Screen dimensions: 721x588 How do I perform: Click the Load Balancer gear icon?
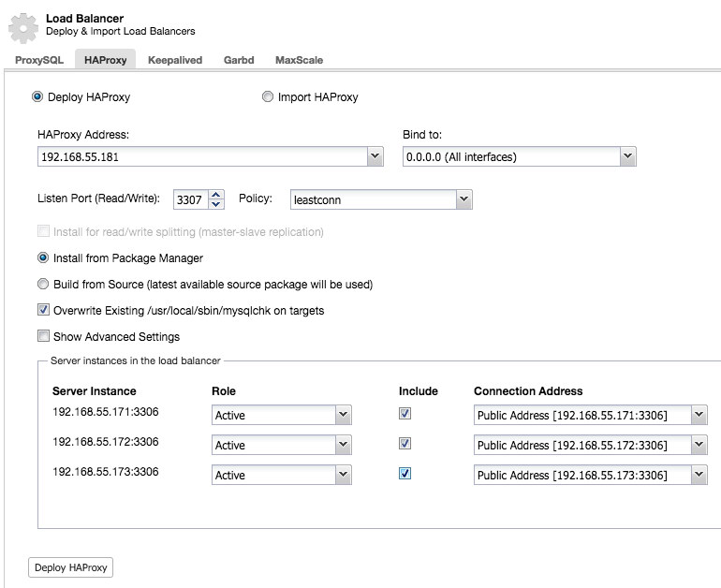(23, 27)
